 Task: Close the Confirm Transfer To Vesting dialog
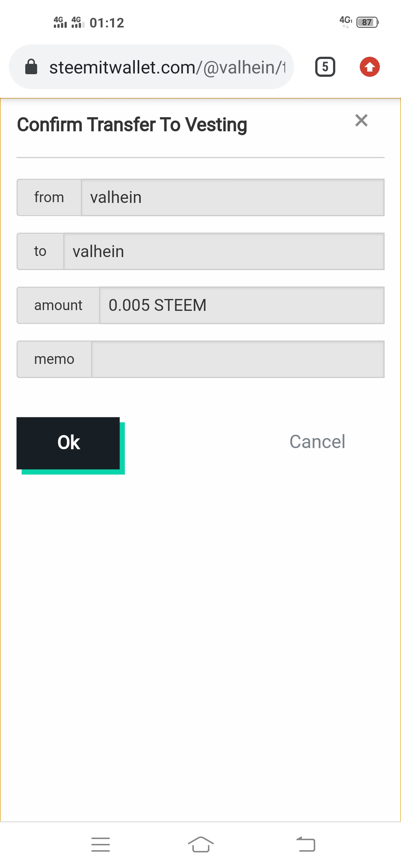coord(361,121)
